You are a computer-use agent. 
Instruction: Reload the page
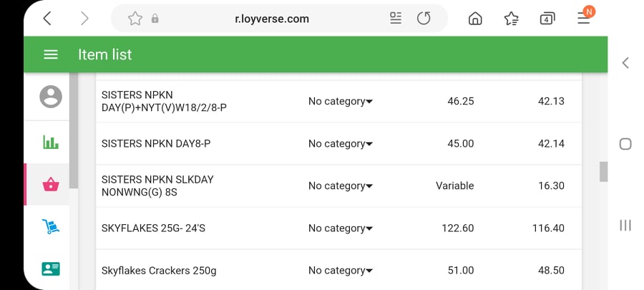(x=424, y=19)
